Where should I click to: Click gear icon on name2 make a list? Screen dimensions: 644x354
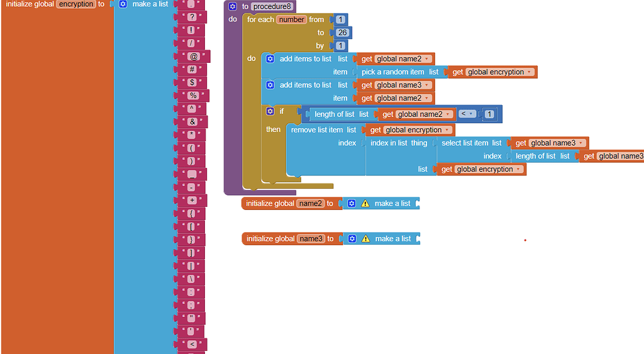[x=352, y=204]
